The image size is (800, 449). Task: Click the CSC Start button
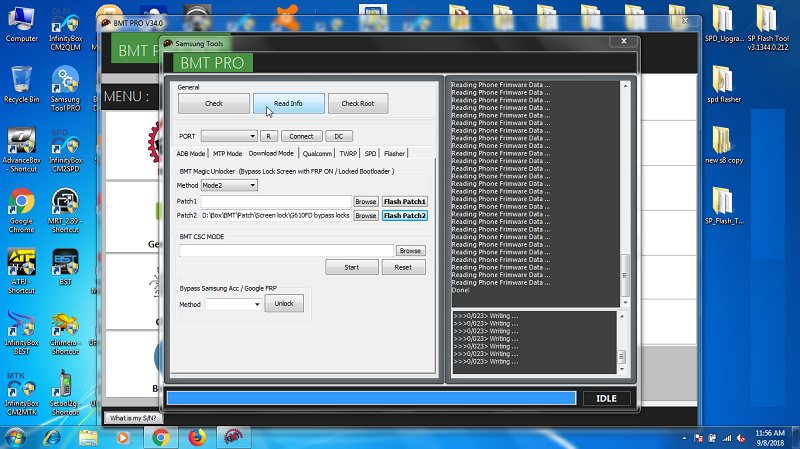click(352, 267)
